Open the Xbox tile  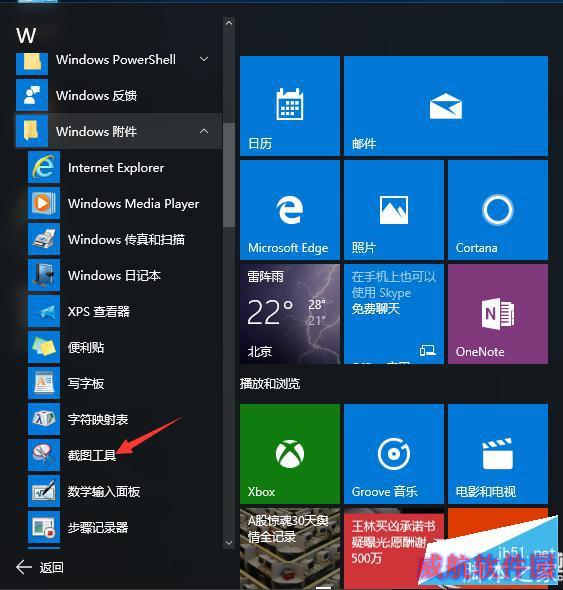290,454
